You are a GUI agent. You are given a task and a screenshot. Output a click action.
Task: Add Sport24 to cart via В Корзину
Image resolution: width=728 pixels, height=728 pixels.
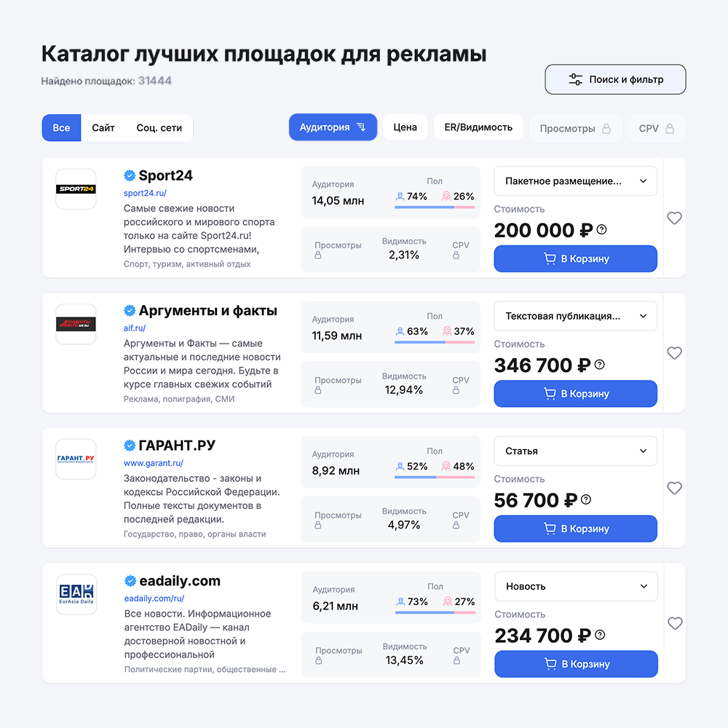pos(575,258)
